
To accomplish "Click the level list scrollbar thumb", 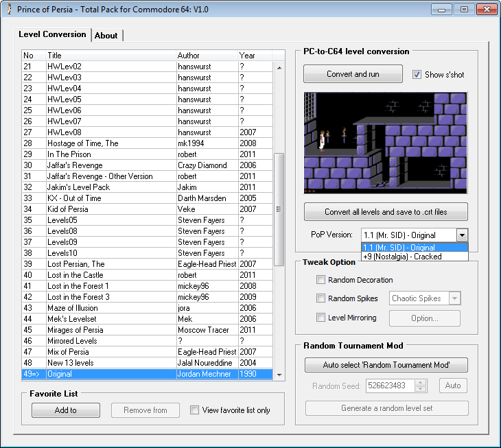I will coord(279,209).
